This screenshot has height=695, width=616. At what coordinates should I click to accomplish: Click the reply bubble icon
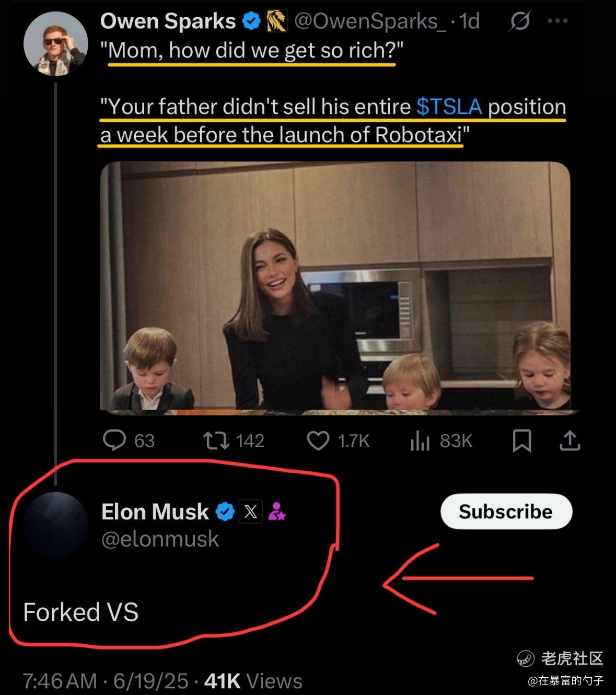tap(114, 441)
